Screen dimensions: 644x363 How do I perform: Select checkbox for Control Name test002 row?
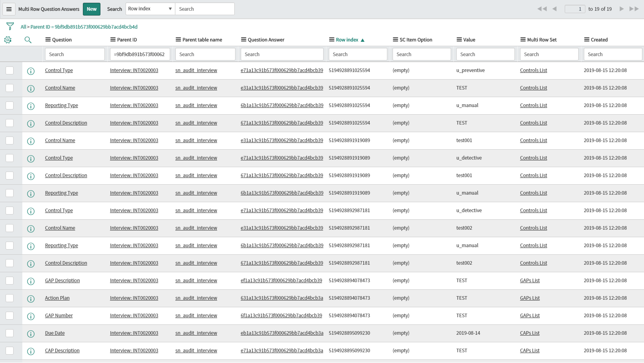[x=10, y=228]
